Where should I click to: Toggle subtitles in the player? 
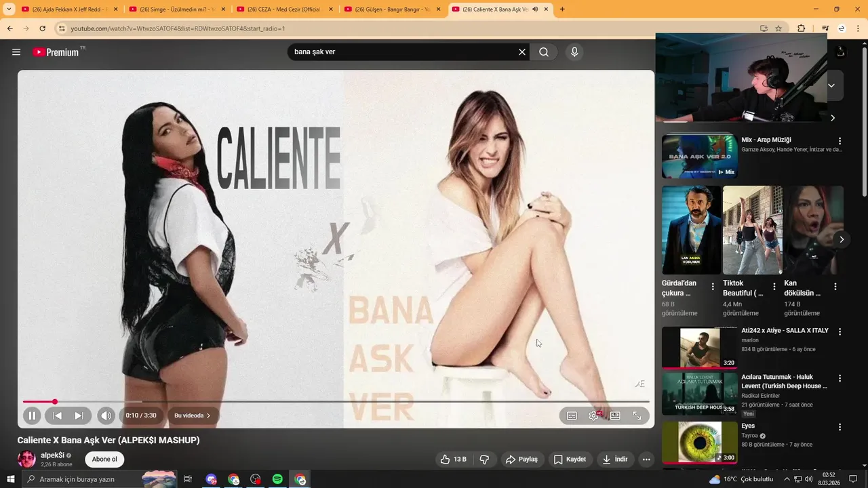pyautogui.click(x=572, y=415)
